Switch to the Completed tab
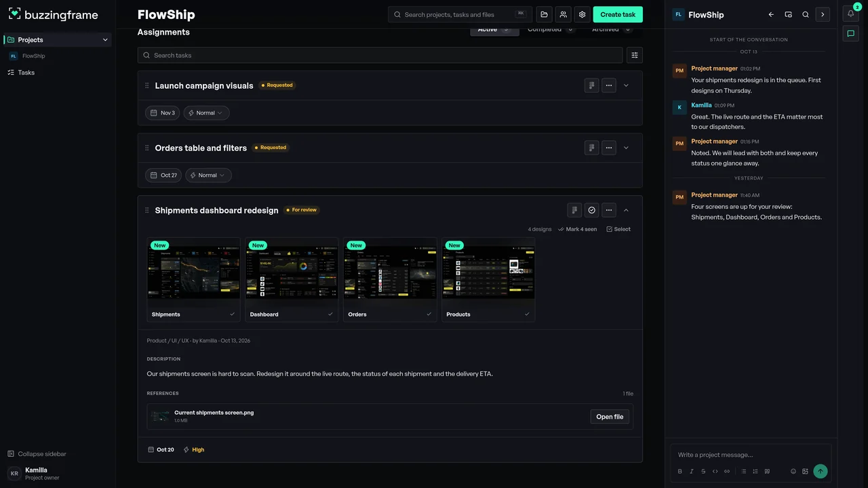868x488 pixels. point(551,30)
